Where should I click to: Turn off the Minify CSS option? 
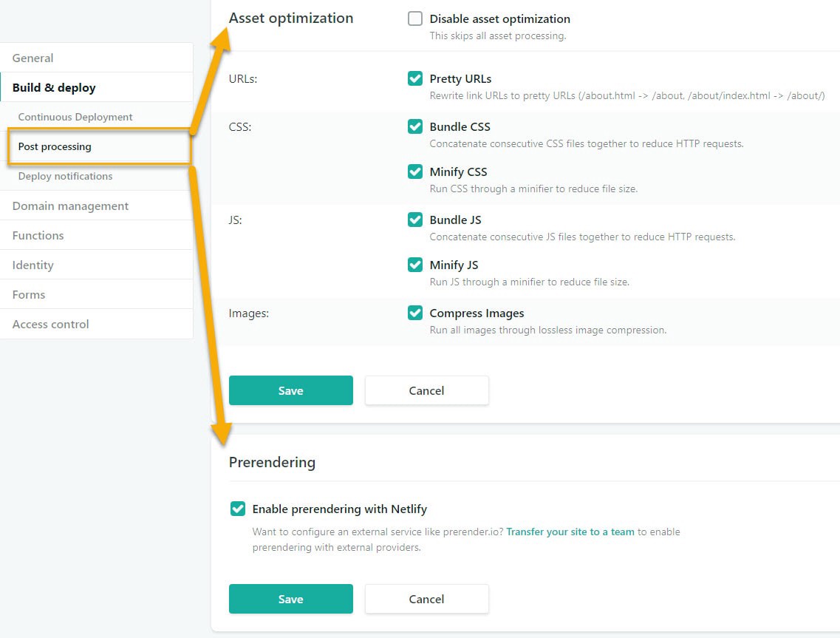(415, 172)
